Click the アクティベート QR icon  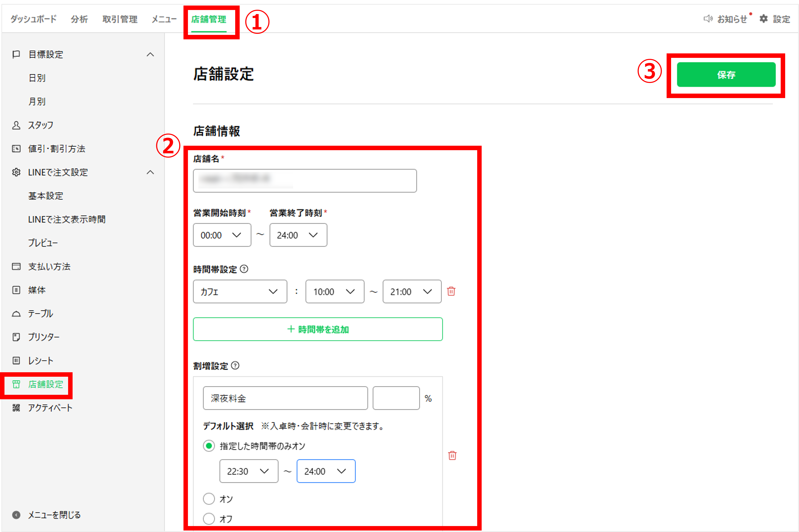pyautogui.click(x=16, y=408)
